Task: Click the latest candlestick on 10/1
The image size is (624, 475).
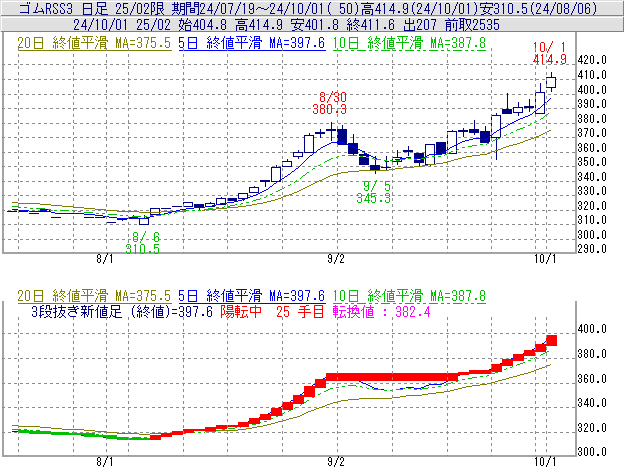Action: pyautogui.click(x=551, y=82)
